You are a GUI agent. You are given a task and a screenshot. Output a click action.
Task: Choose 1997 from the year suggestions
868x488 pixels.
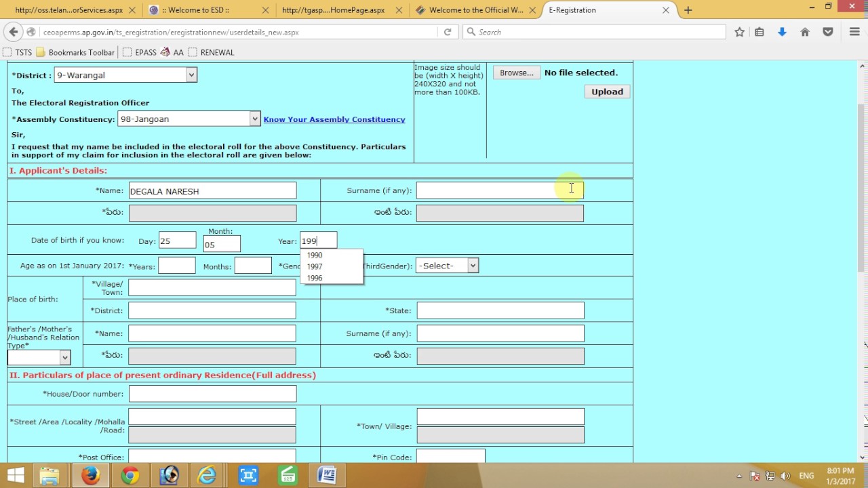point(315,266)
